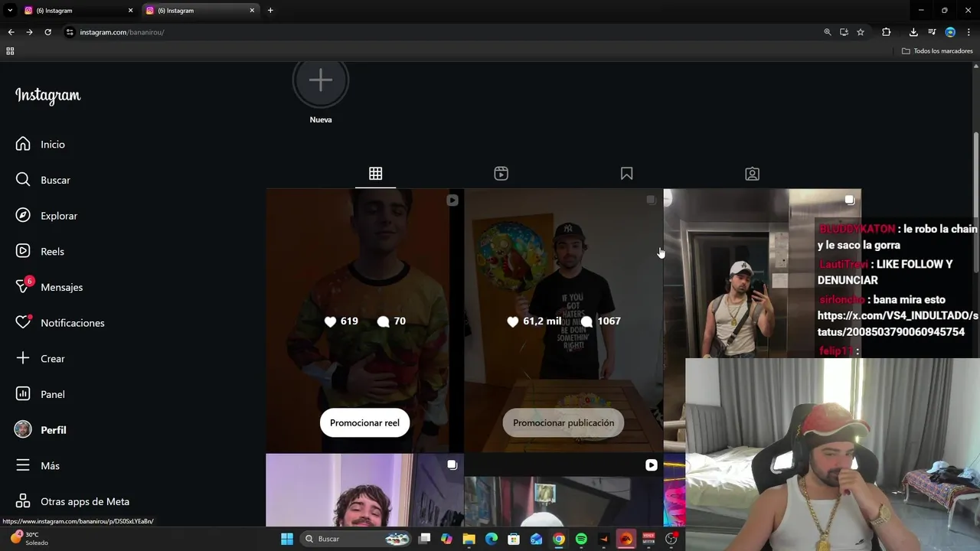Open media controls icon in toolbar
The width and height of the screenshot is (980, 551).
point(932,32)
